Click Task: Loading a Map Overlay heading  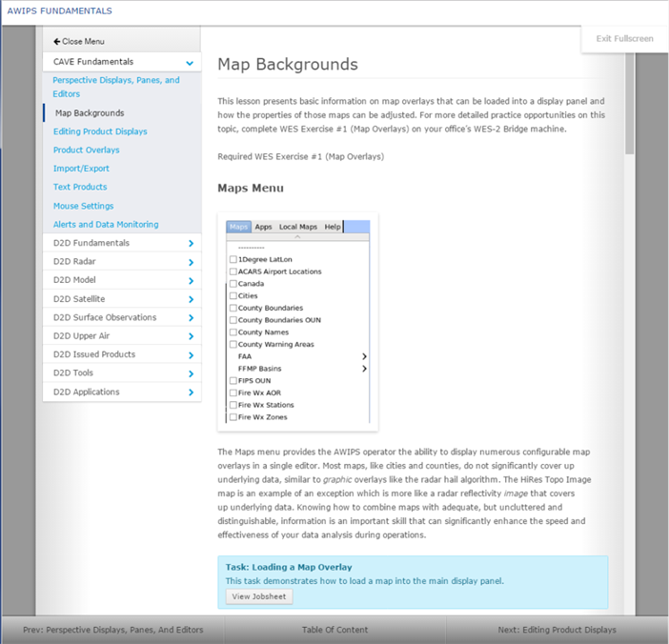pyautogui.click(x=289, y=567)
